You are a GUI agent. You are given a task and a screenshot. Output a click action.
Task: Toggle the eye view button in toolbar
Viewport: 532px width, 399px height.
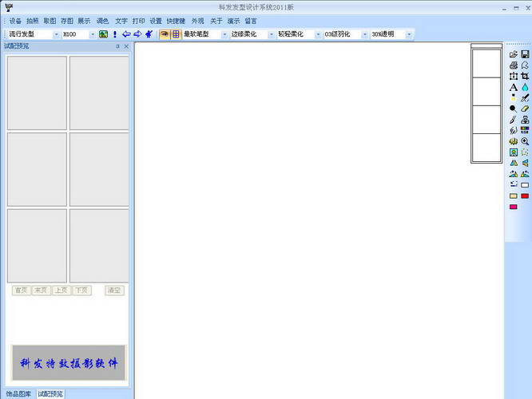(x=165, y=34)
